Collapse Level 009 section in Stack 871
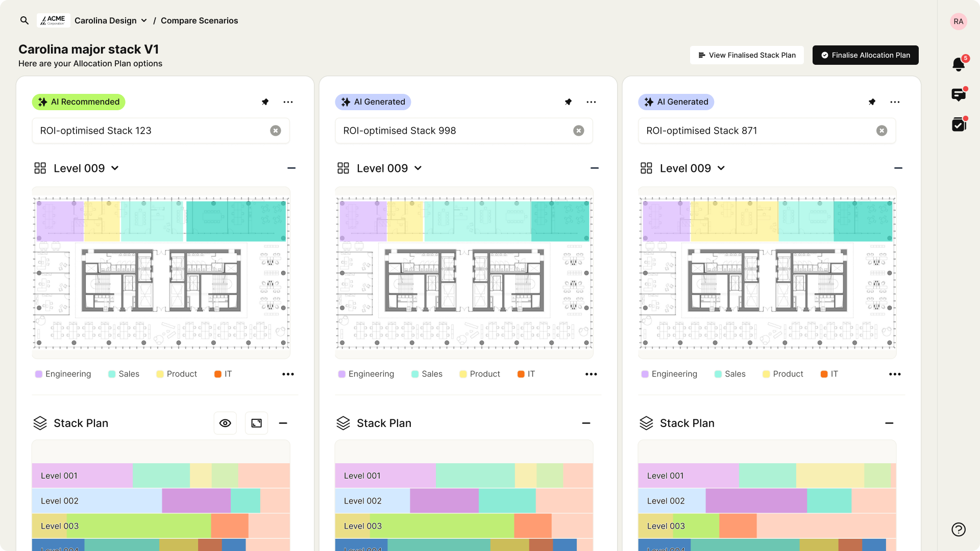Screen dimensions: 980x551 tap(898, 168)
